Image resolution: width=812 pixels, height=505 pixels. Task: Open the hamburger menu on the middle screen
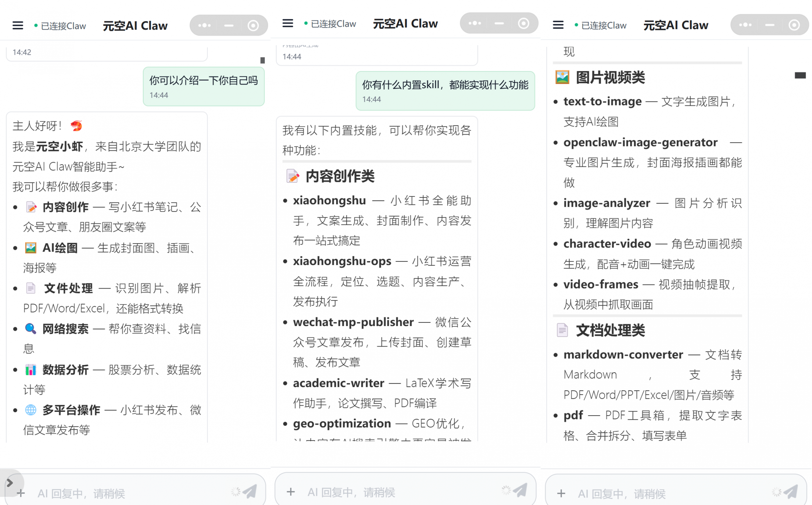coord(288,23)
